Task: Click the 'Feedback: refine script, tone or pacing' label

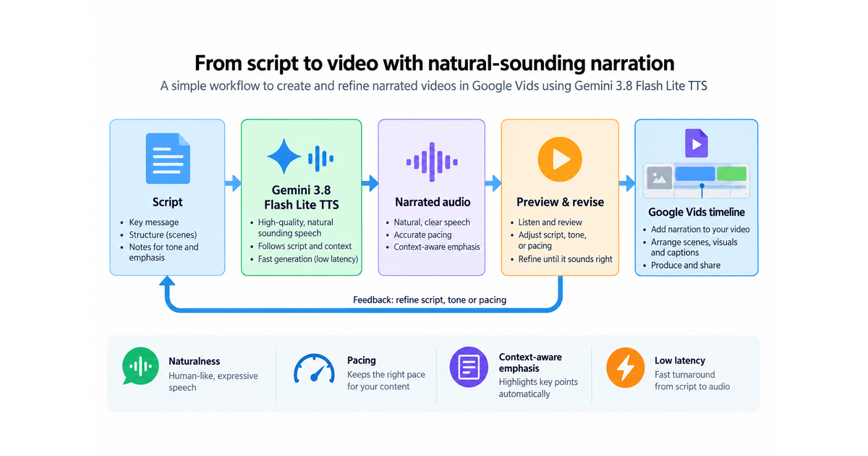Action: [x=430, y=300]
